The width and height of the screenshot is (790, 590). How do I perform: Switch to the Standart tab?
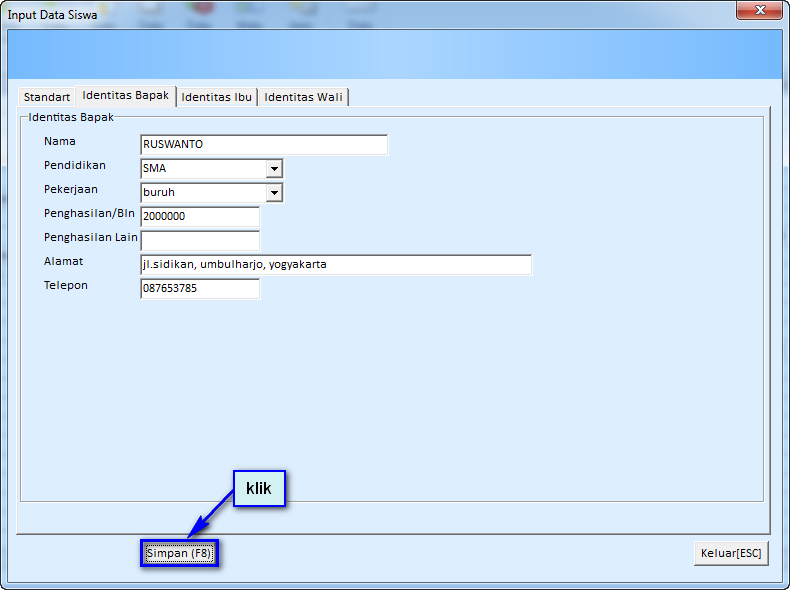point(47,97)
